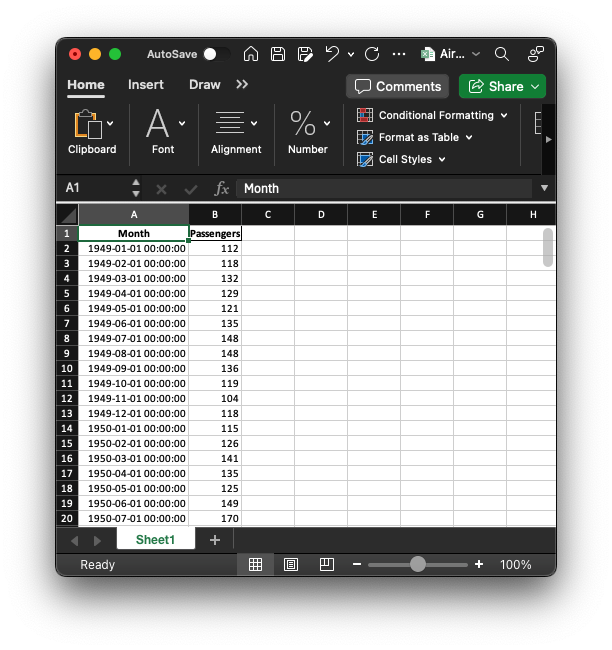Open the Draw ribbon tab

[204, 85]
